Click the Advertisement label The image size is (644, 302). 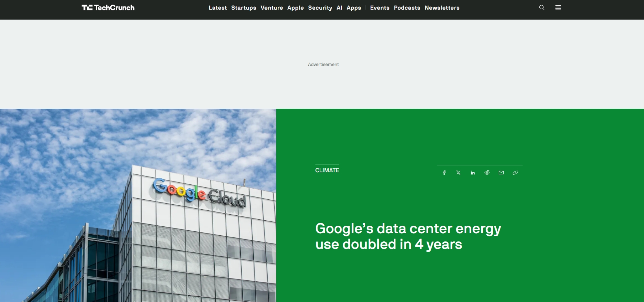point(323,64)
